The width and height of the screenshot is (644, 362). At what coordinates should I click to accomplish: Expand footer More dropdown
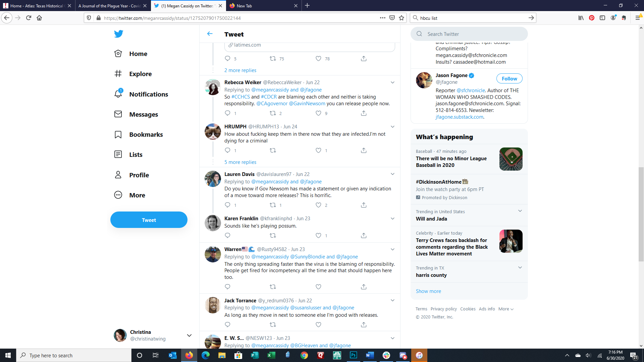506,309
